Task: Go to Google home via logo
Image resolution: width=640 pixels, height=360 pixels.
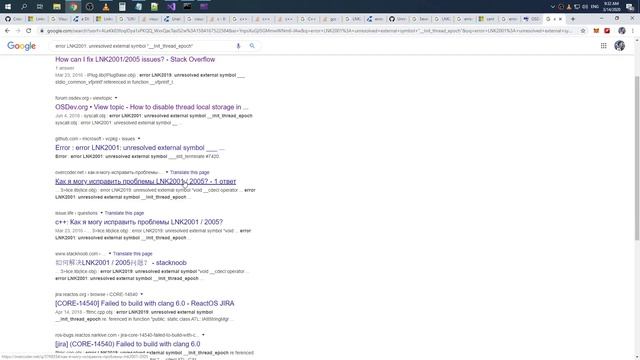Action: point(22,46)
